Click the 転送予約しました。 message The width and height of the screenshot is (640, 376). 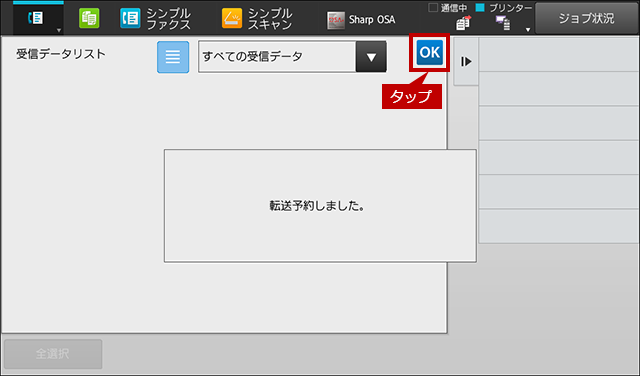317,206
